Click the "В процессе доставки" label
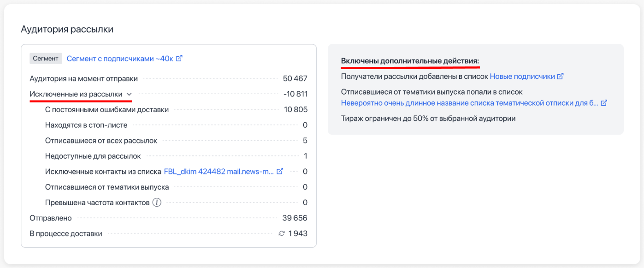Image resolution: width=644 pixels, height=268 pixels. (x=66, y=233)
